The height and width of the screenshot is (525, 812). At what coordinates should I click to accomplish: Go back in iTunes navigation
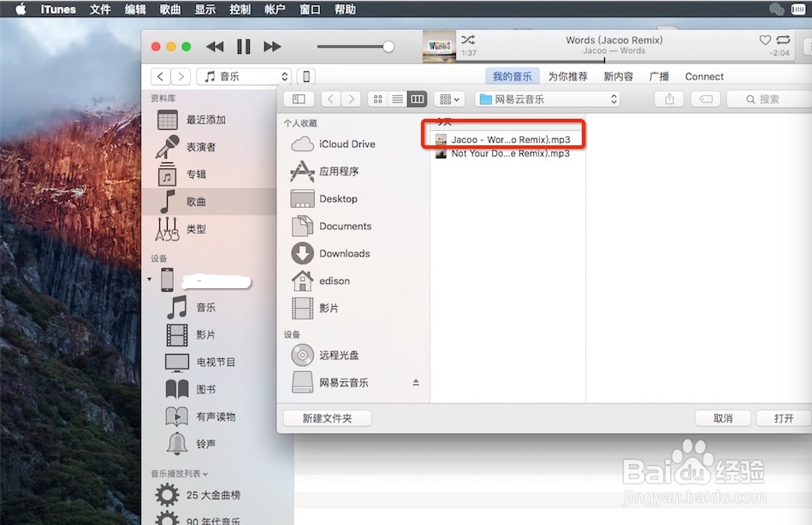161,77
